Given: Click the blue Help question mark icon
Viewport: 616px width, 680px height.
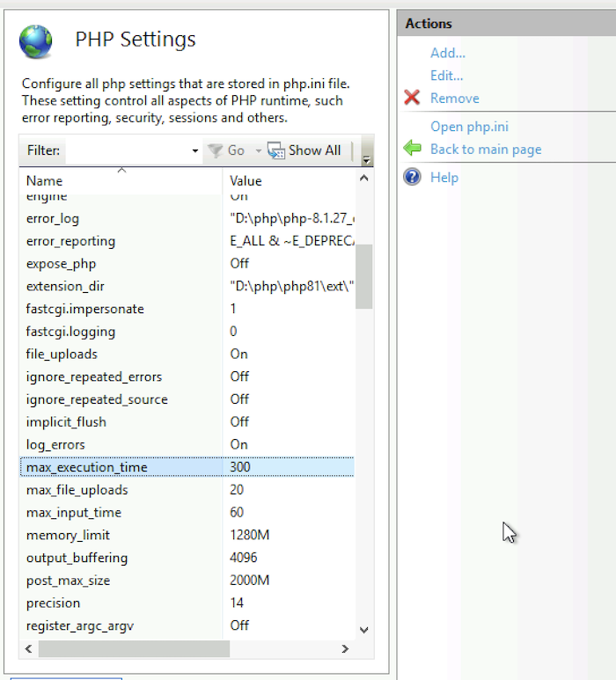Looking at the screenshot, I should coord(412,177).
